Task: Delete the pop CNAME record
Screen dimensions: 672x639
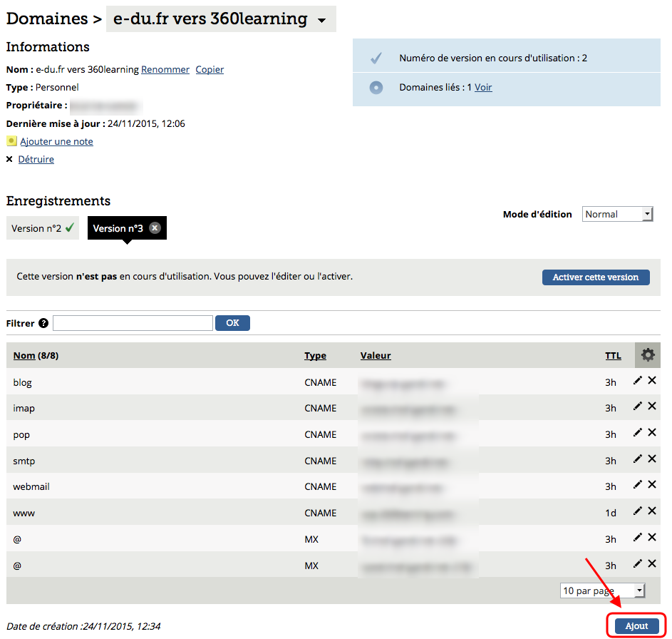Action: (652, 433)
